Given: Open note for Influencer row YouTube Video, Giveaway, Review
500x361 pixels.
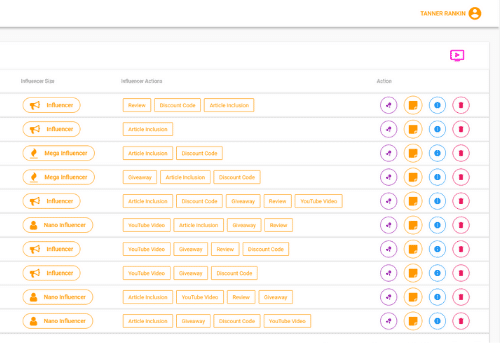Looking at the screenshot, I should (413, 249).
